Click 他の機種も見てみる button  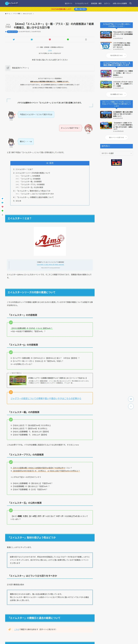(x=117, y=94)
